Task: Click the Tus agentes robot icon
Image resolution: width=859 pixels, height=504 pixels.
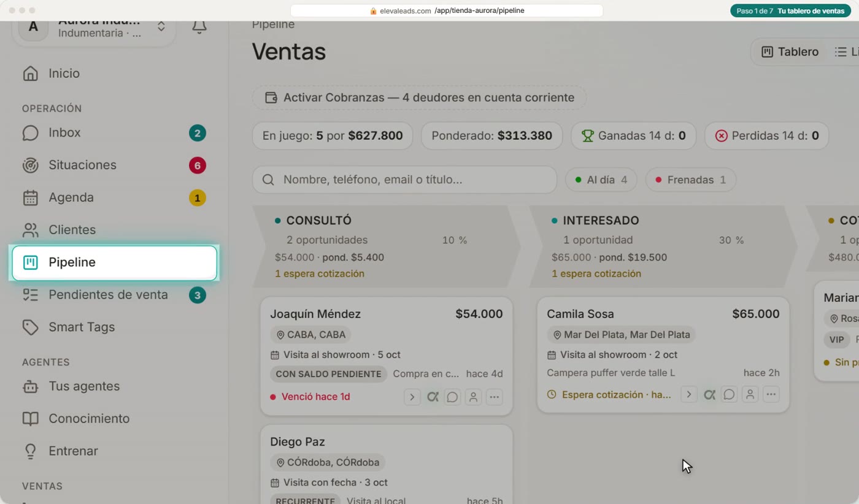Action: 30,387
